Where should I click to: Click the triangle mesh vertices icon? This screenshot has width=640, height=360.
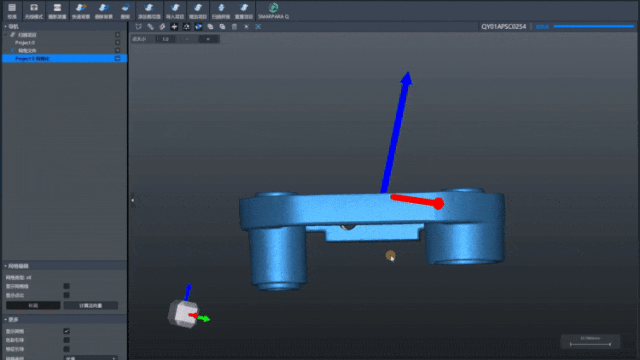186,27
